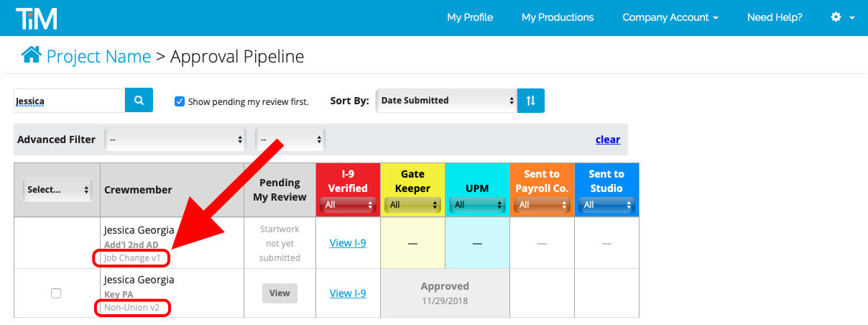Image resolution: width=868 pixels, height=325 pixels.
Task: Open the settings gear menu
Action: coord(842,17)
